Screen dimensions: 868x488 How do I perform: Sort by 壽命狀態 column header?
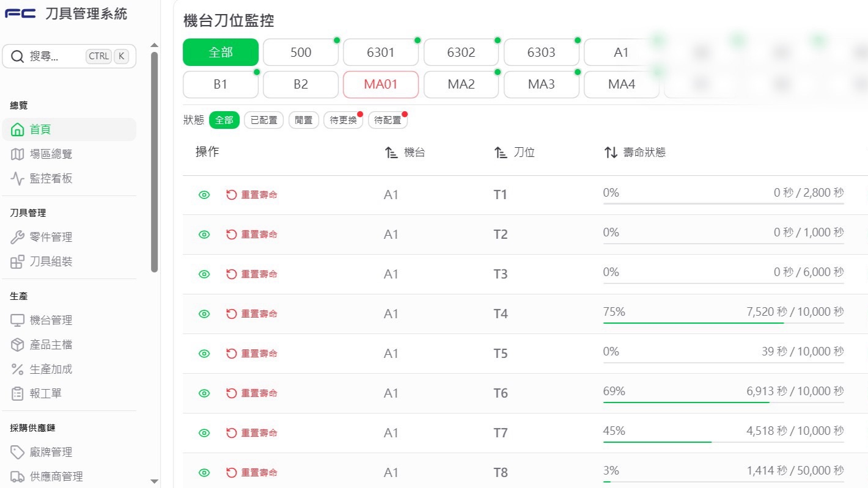tap(634, 153)
